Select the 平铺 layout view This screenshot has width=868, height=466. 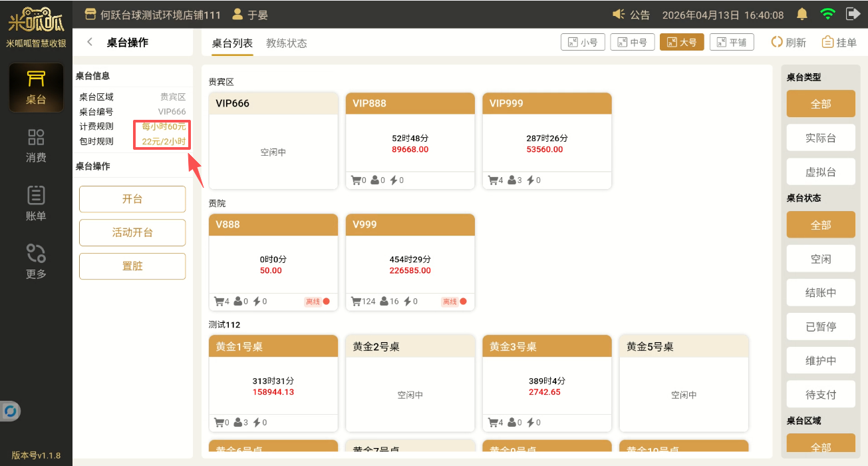tap(731, 43)
